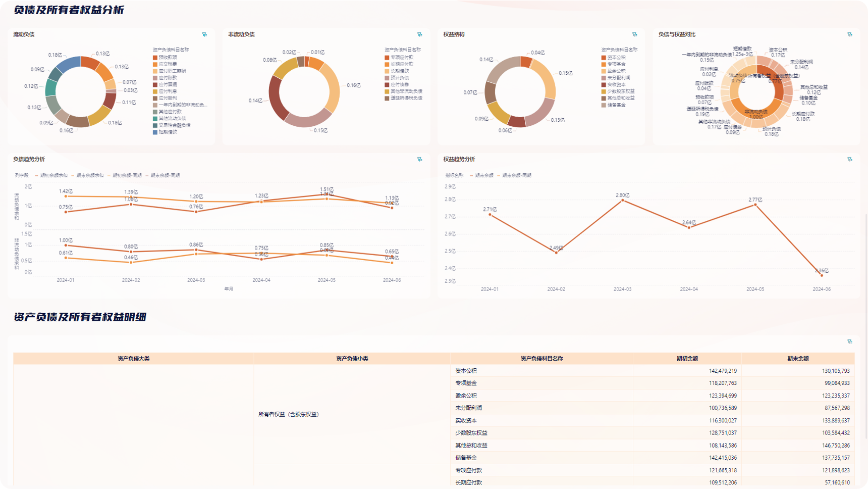This screenshot has height=489, width=868.
Task: Click the 2024-03 data point on 权益趋势分析
Action: (622, 201)
